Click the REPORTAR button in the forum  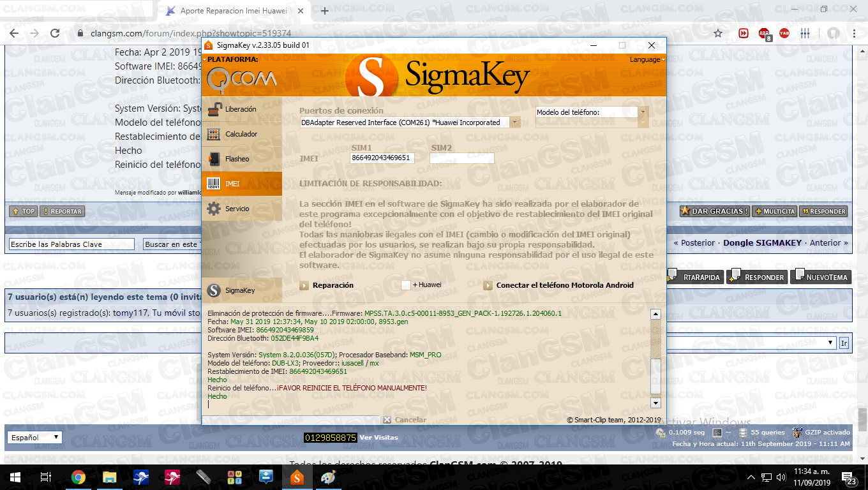[x=62, y=211]
